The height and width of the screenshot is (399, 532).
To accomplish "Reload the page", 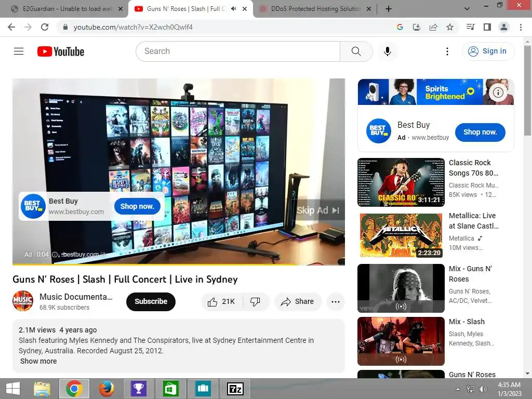I will tap(45, 27).
